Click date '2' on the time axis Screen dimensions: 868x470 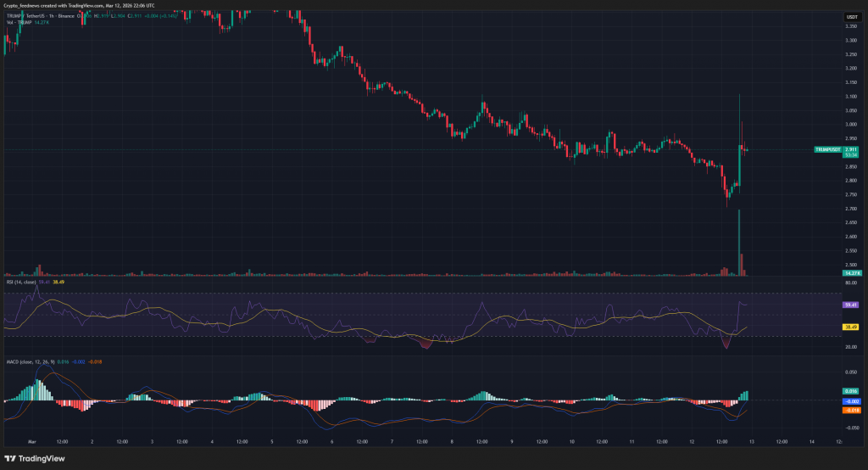(x=92, y=442)
